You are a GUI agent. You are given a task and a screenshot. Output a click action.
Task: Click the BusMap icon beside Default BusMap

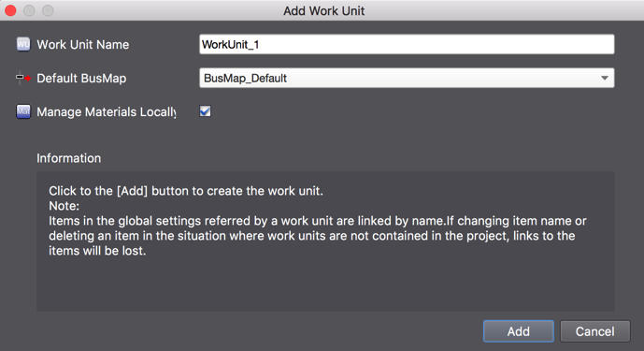pyautogui.click(x=23, y=78)
